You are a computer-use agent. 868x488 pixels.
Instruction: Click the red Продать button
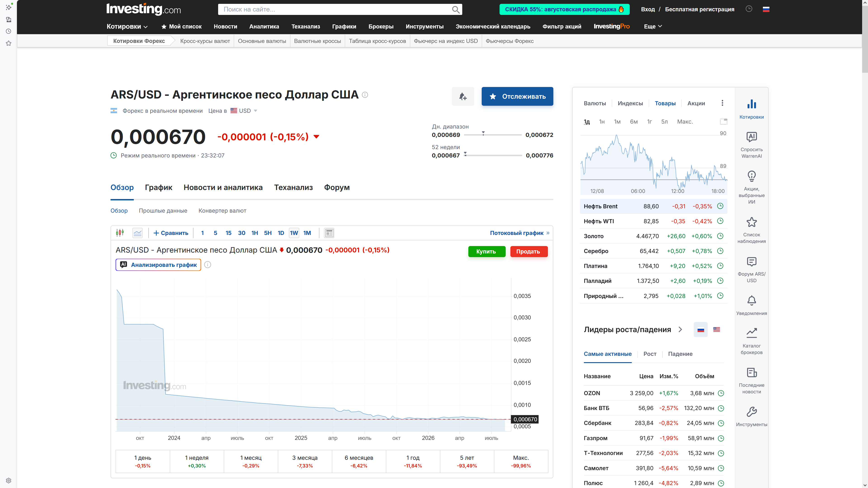[x=529, y=252]
